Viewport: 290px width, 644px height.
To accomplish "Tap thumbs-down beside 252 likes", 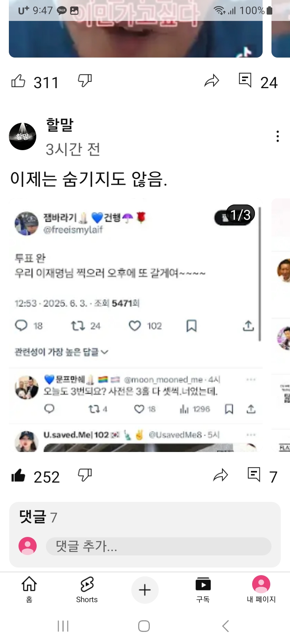I will 85,475.
